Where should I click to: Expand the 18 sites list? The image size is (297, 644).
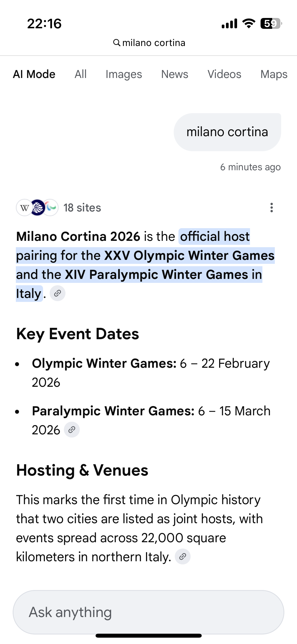pos(82,208)
